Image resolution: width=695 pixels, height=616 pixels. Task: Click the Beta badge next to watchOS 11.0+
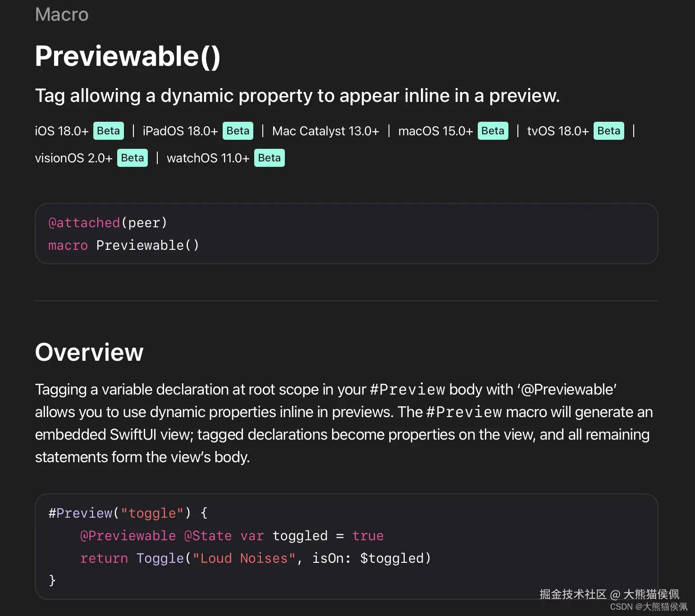[x=270, y=158]
